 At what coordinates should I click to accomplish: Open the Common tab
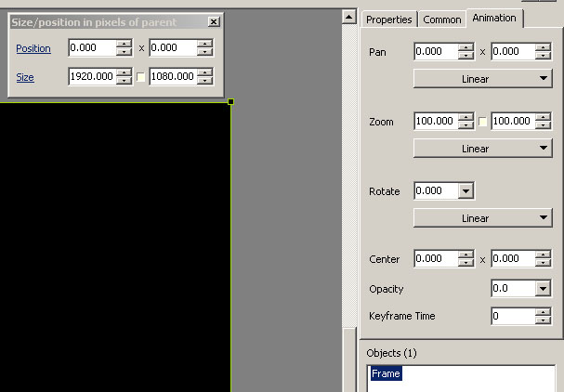tap(442, 20)
